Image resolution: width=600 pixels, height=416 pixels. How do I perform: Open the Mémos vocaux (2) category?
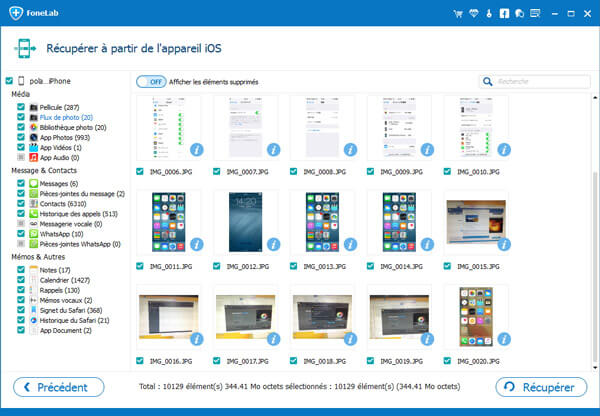click(66, 300)
